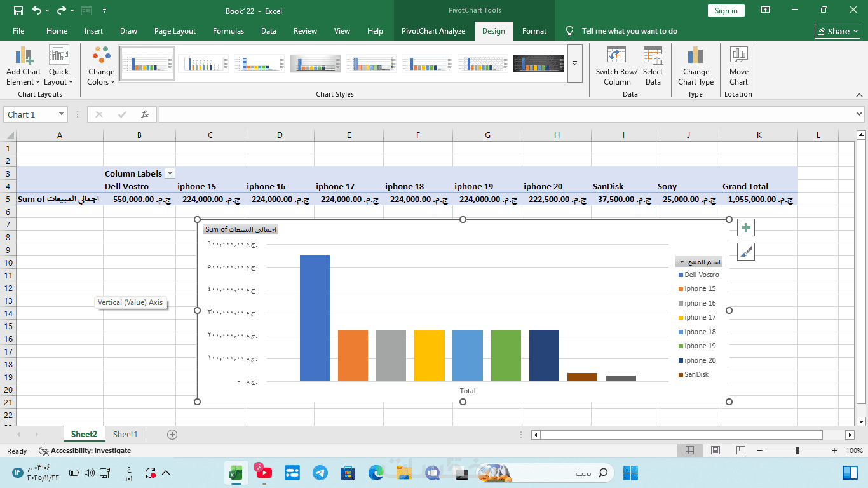Image resolution: width=868 pixels, height=488 pixels.
Task: Open the Select Data dialog
Action: tap(653, 65)
